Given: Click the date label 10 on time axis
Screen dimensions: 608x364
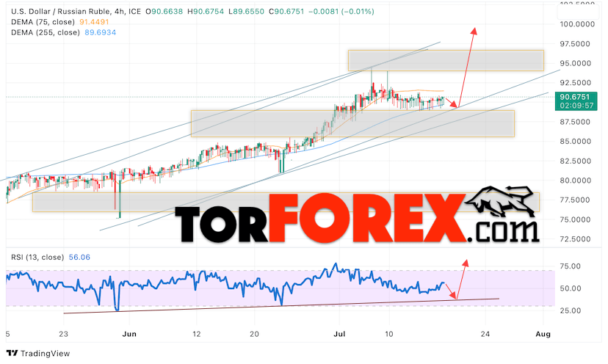Looking at the screenshot, I should pyautogui.click(x=389, y=334).
